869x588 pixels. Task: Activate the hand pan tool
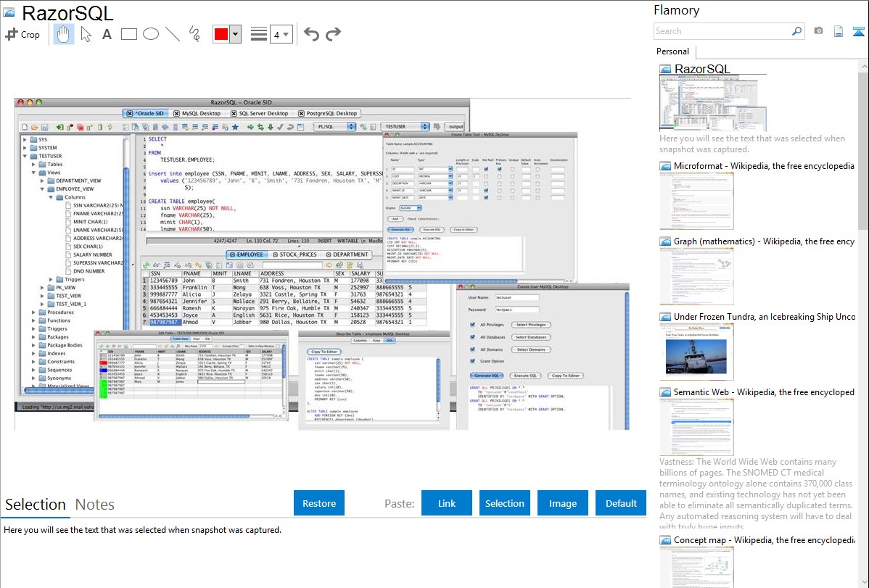[x=63, y=34]
